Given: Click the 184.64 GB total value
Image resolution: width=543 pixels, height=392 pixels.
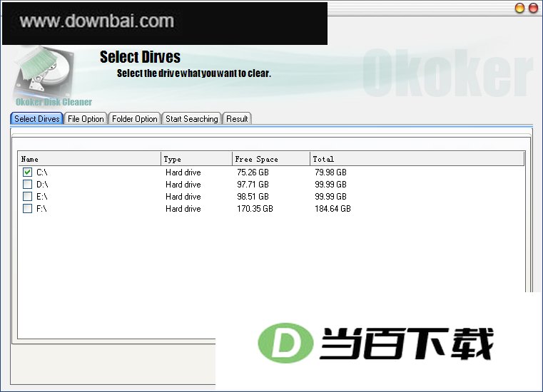Looking at the screenshot, I should click(x=333, y=209).
